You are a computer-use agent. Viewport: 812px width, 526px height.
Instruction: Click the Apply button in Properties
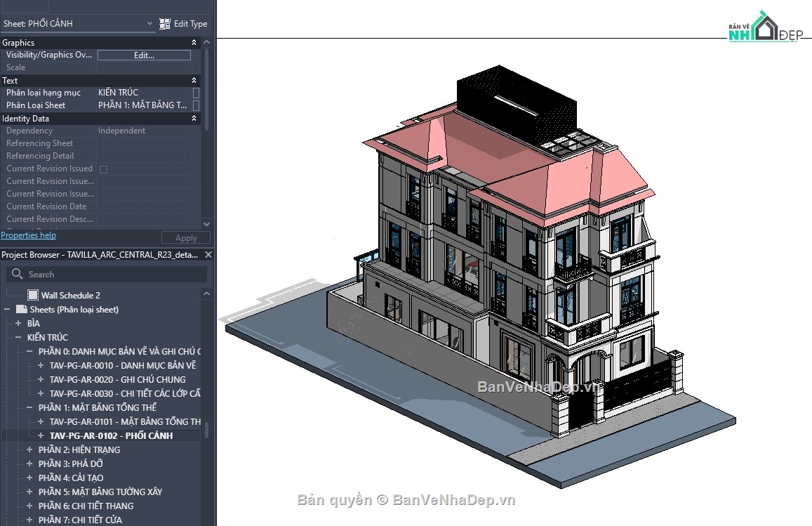[x=186, y=238]
